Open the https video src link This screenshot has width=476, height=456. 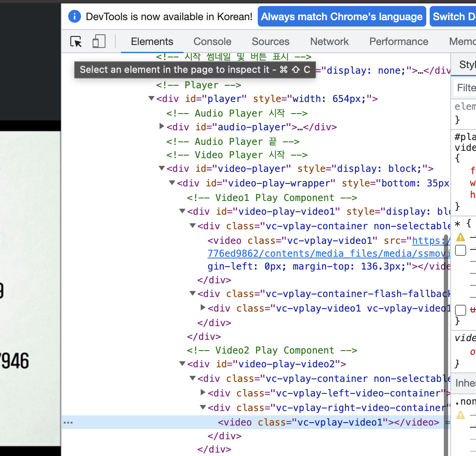coord(431,240)
